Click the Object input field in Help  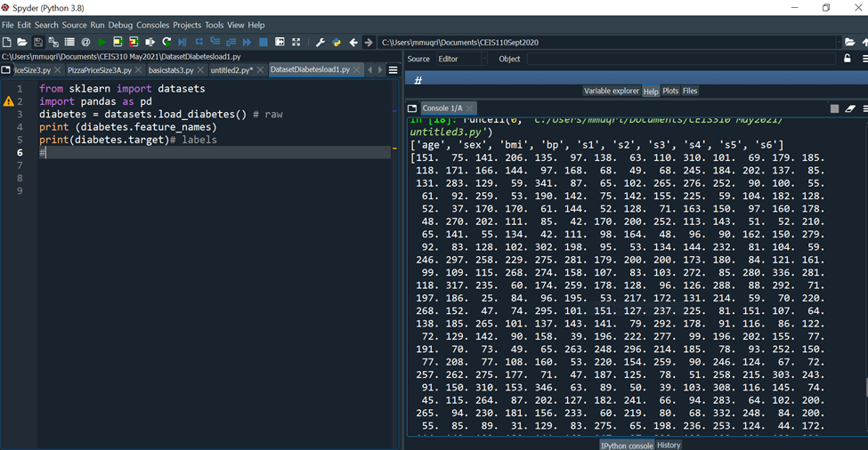681,59
